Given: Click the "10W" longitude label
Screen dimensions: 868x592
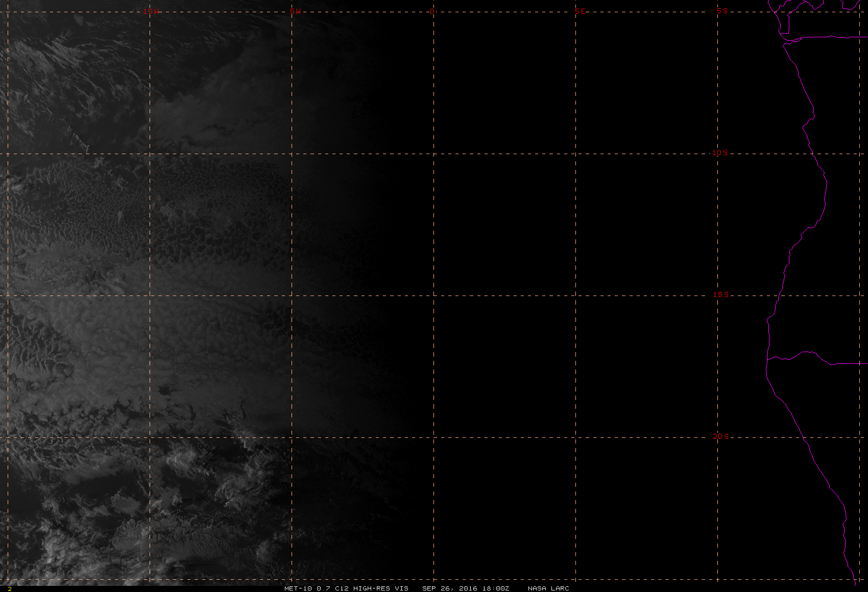Looking at the screenshot, I should [151, 11].
